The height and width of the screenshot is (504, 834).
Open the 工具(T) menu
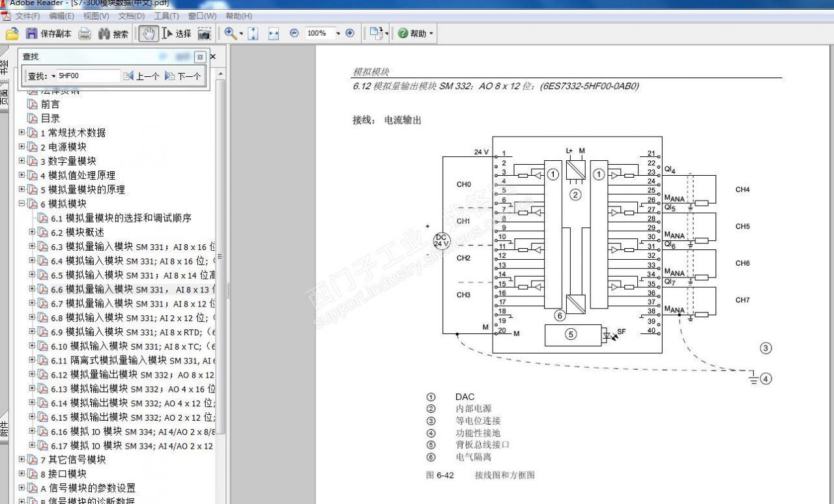point(166,16)
